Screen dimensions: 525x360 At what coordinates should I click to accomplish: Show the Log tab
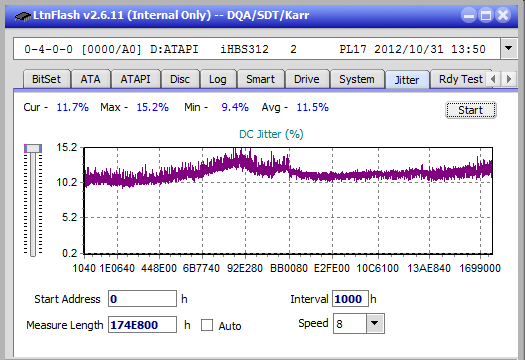tap(218, 79)
